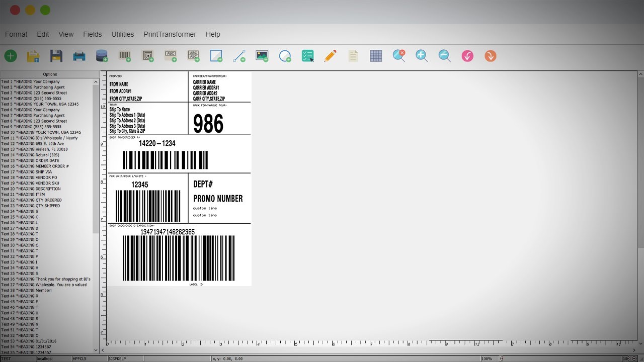Screen dimensions: 644x362
Task: Print the label using the printer icon
Action: click(79, 56)
